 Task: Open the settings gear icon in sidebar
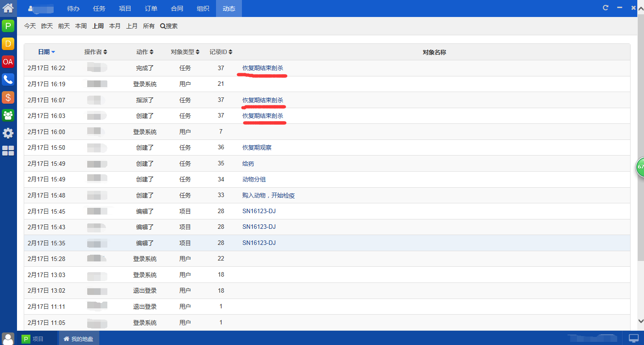coord(8,133)
